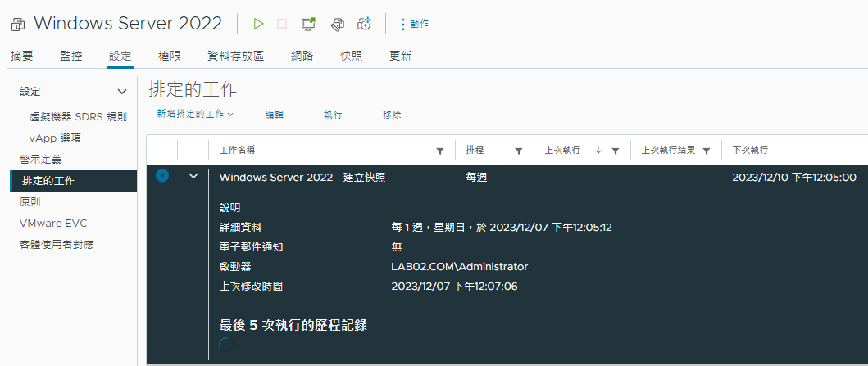Switch to the 監控 tab
This screenshot has width=868, height=366.
point(70,56)
